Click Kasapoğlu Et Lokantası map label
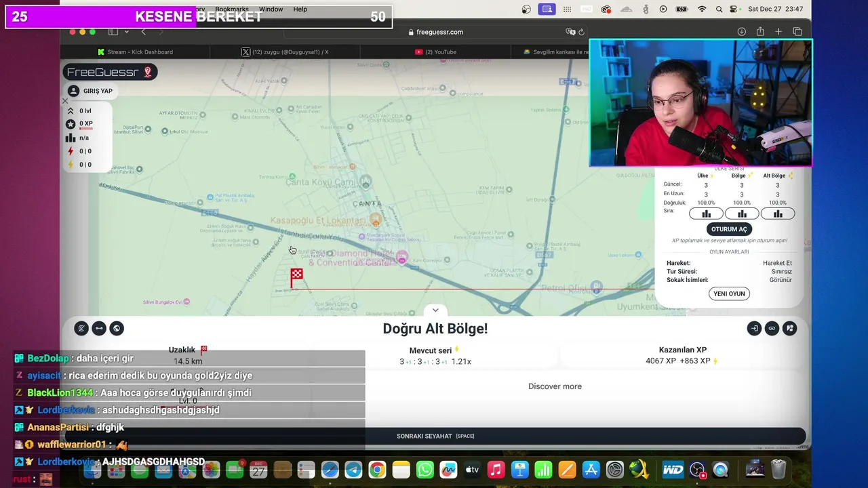 coord(318,221)
